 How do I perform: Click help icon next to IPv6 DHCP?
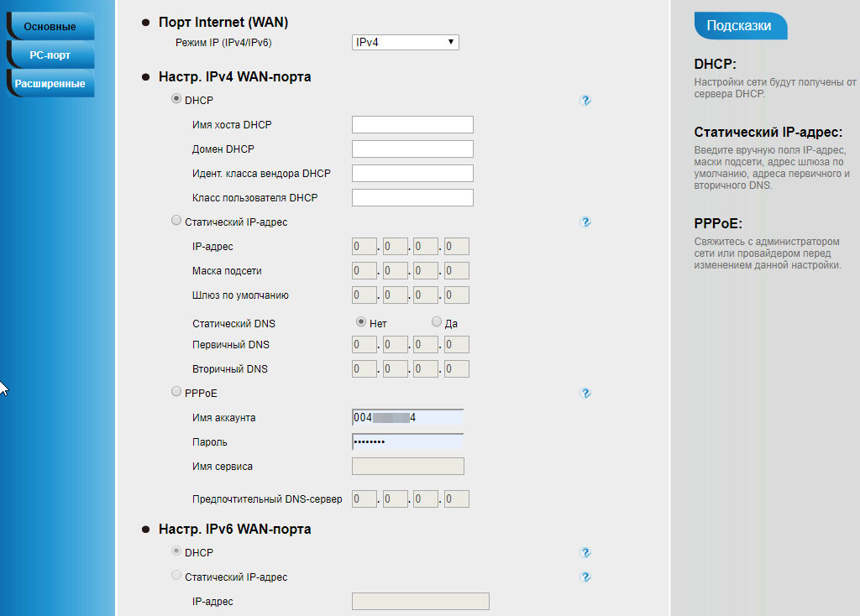point(585,553)
